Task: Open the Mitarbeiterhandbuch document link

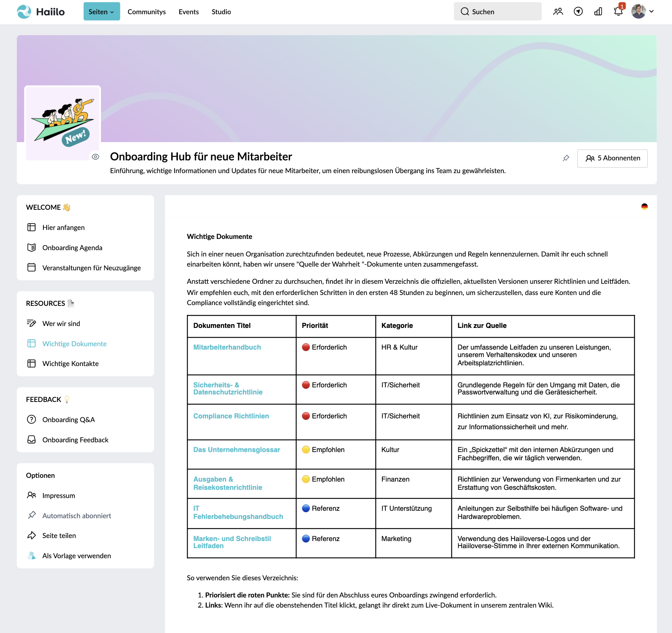Action: tap(227, 347)
